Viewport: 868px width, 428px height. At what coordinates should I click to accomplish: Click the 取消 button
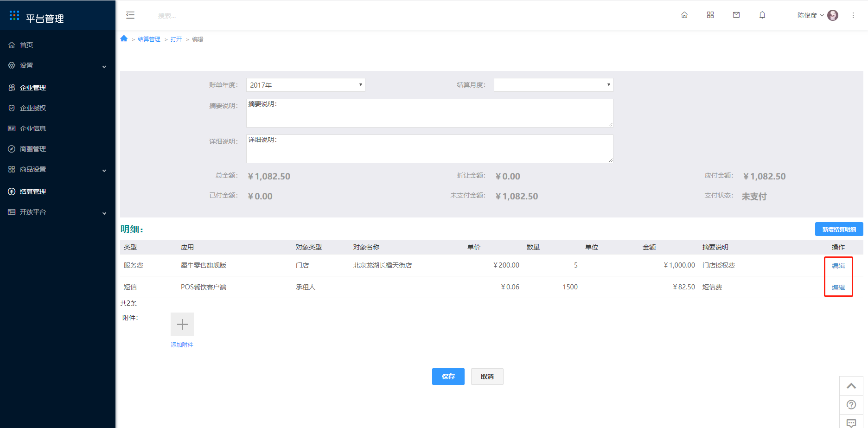(487, 377)
